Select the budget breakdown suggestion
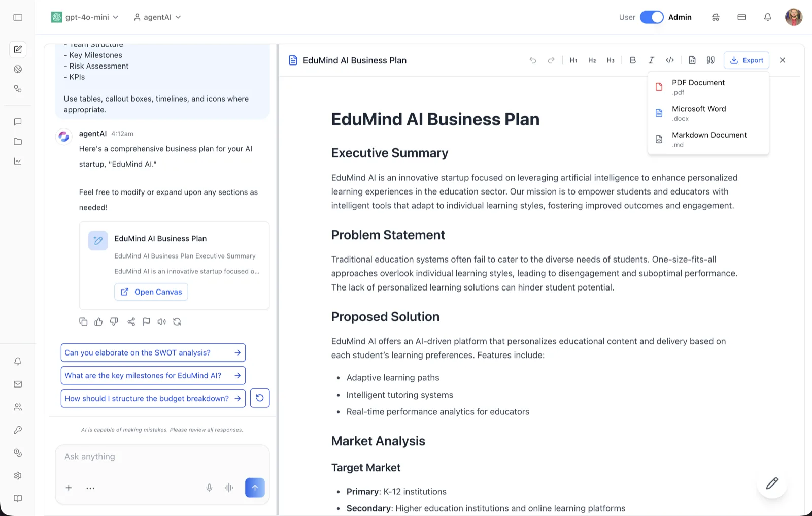The width and height of the screenshot is (812, 516). pos(153,399)
